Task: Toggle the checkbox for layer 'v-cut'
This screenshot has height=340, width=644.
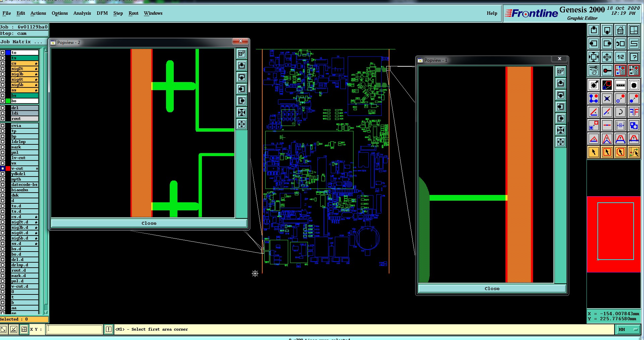Action: click(x=3, y=168)
